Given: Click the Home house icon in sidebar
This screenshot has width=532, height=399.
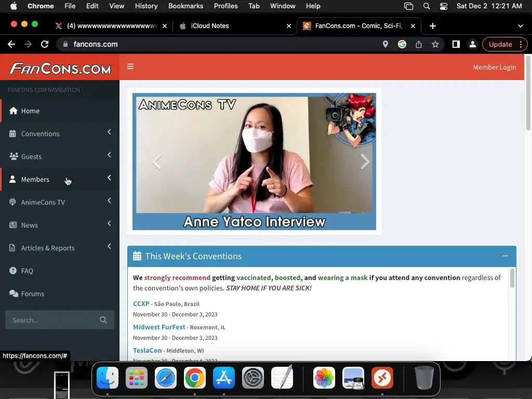Looking at the screenshot, I should [13, 111].
